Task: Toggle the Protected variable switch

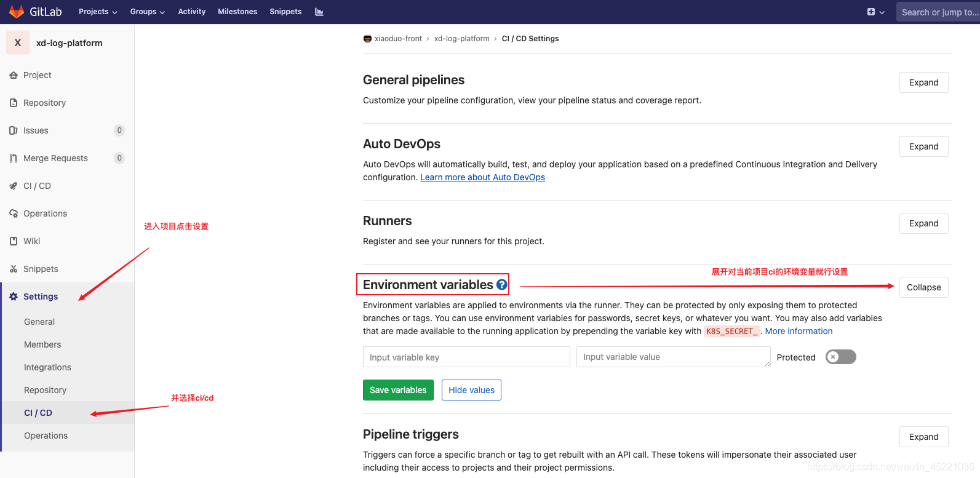Action: [840, 357]
